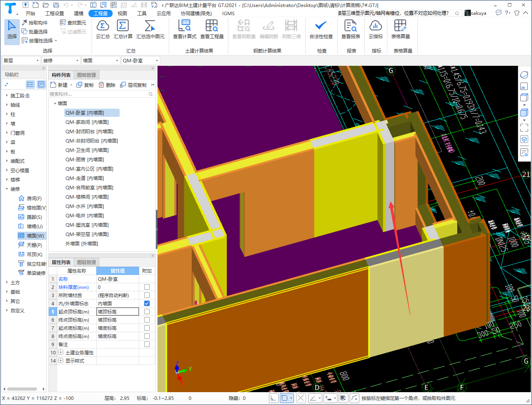Viewport: 532px width, 405px height.
Task: Toggle 起点底标高 附加 checkbox
Action: 147,328
